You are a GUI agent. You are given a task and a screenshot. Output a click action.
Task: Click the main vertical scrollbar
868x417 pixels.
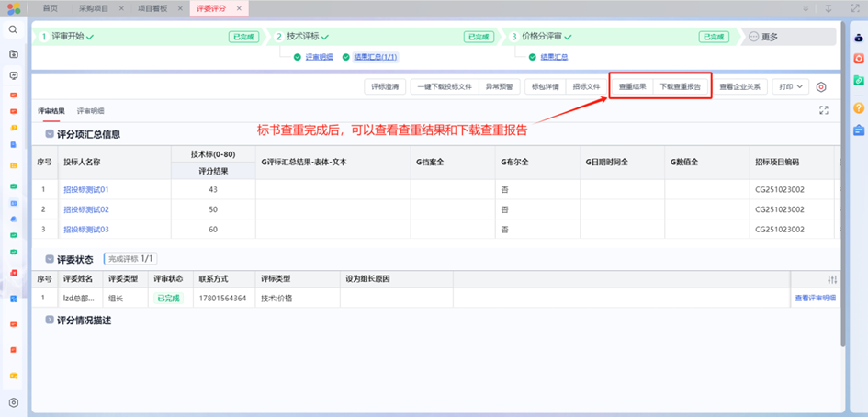842,184
